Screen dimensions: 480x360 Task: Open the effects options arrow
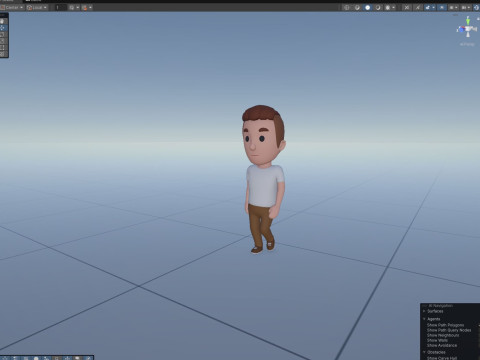433,7
